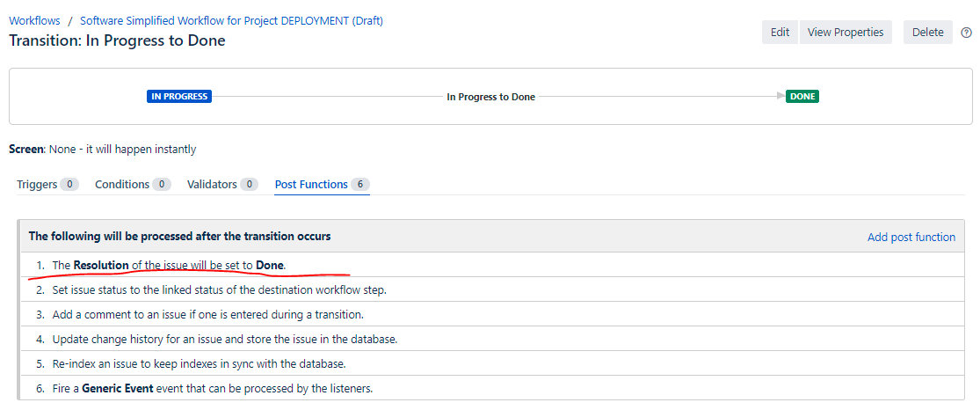This screenshot has width=980, height=410.
Task: Select the Set issue status post function row
Action: pos(492,289)
